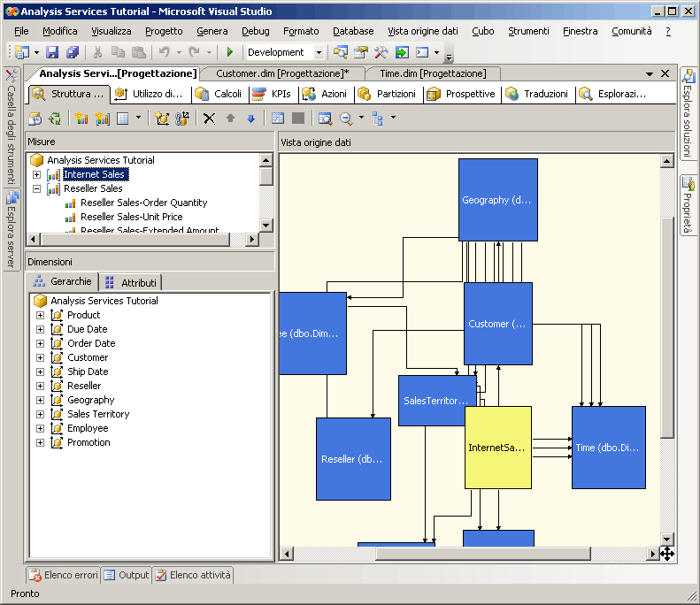Expand the Promotion dimension node
Image resolution: width=700 pixels, height=605 pixels.
pos(40,442)
